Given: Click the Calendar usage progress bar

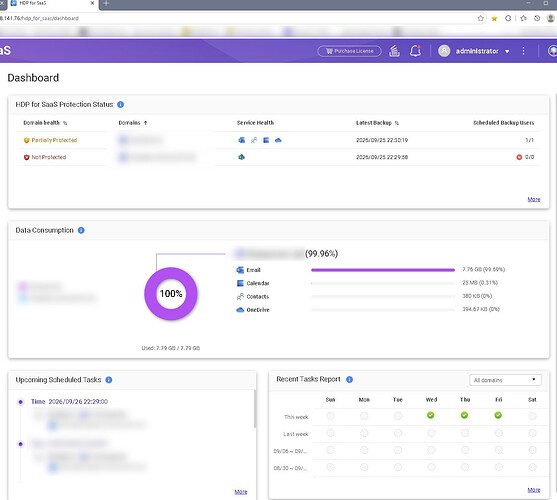Looking at the screenshot, I should (x=383, y=283).
